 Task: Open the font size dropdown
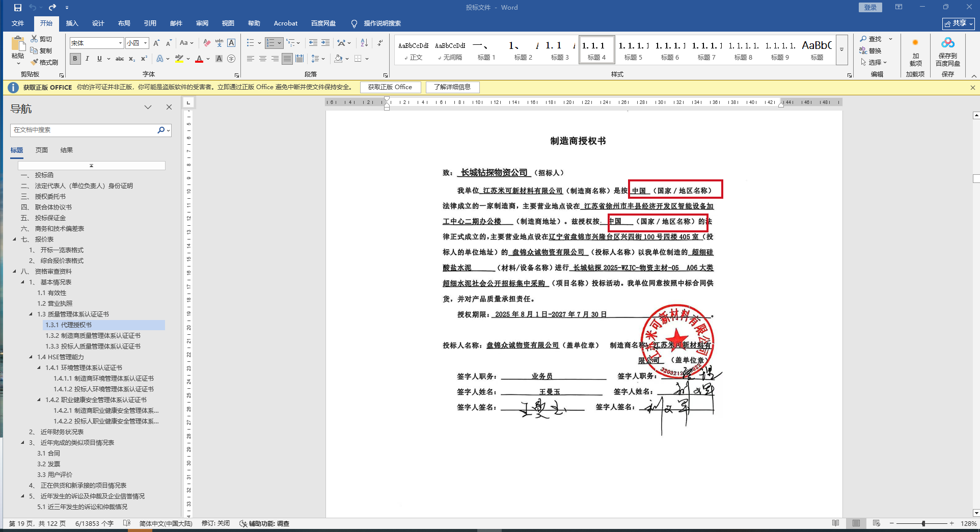click(145, 43)
